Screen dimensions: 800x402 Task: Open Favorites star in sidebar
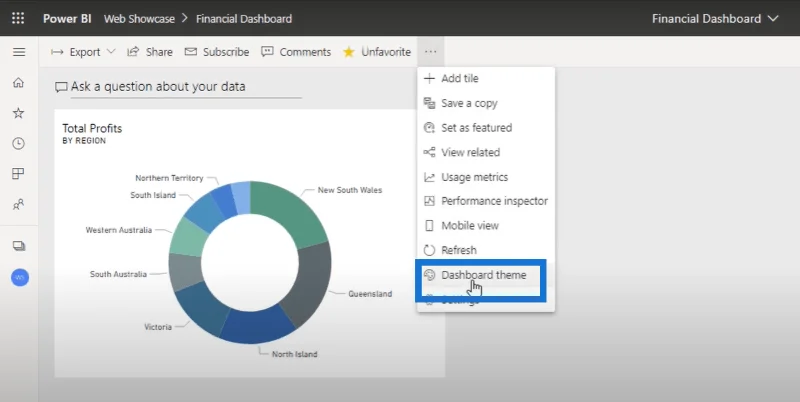click(x=18, y=113)
